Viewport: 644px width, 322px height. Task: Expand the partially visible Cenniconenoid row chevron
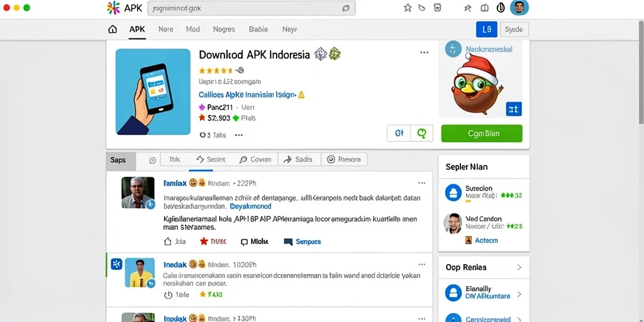[519, 319]
